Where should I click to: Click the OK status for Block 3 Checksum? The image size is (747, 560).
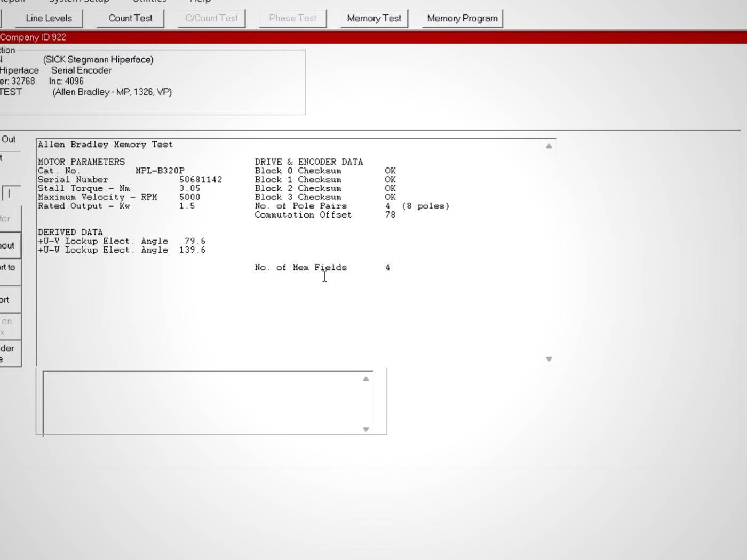click(391, 197)
